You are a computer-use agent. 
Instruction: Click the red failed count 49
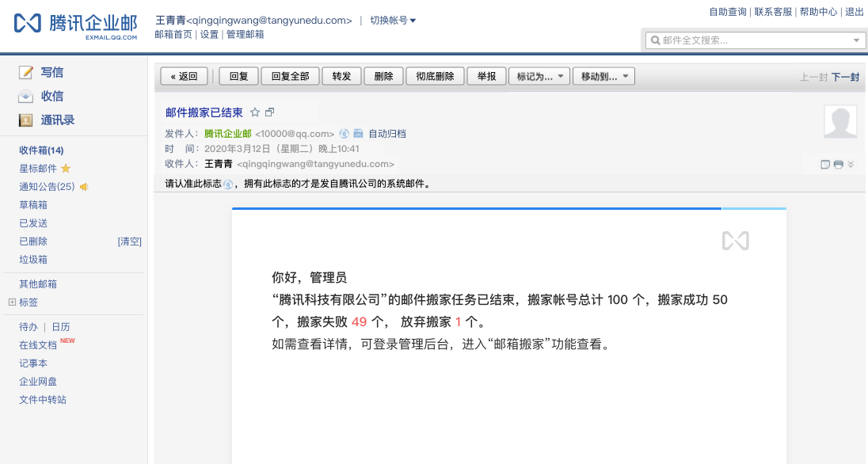(360, 321)
